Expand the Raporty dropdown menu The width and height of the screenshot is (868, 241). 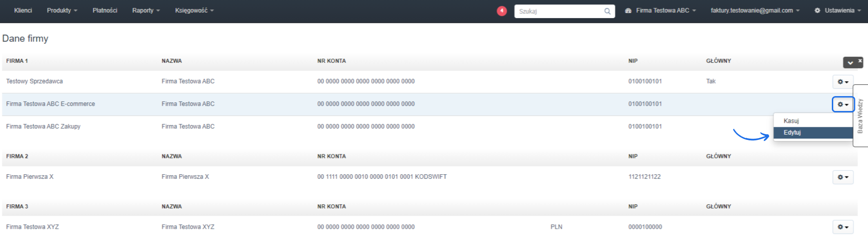coord(146,10)
